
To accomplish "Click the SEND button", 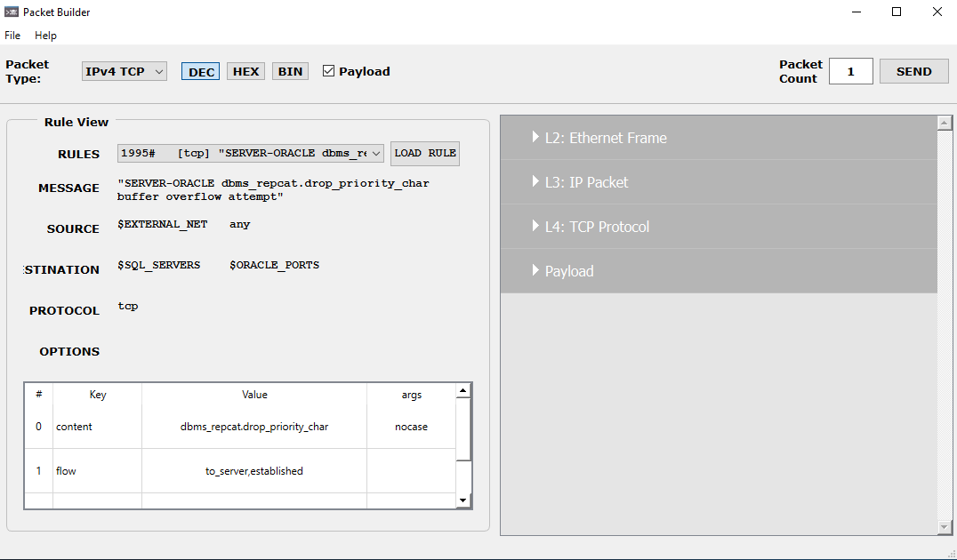I will (913, 71).
